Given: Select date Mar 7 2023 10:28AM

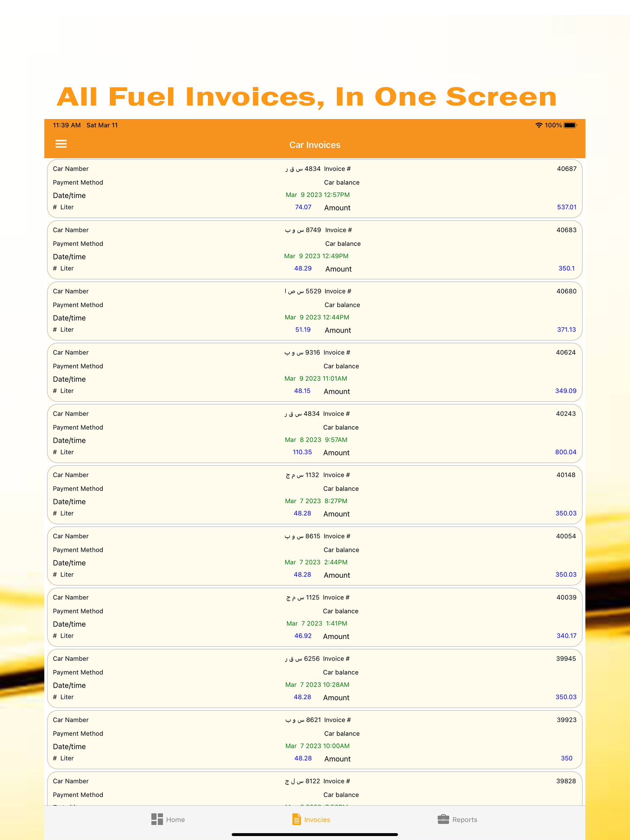Looking at the screenshot, I should 317,685.
